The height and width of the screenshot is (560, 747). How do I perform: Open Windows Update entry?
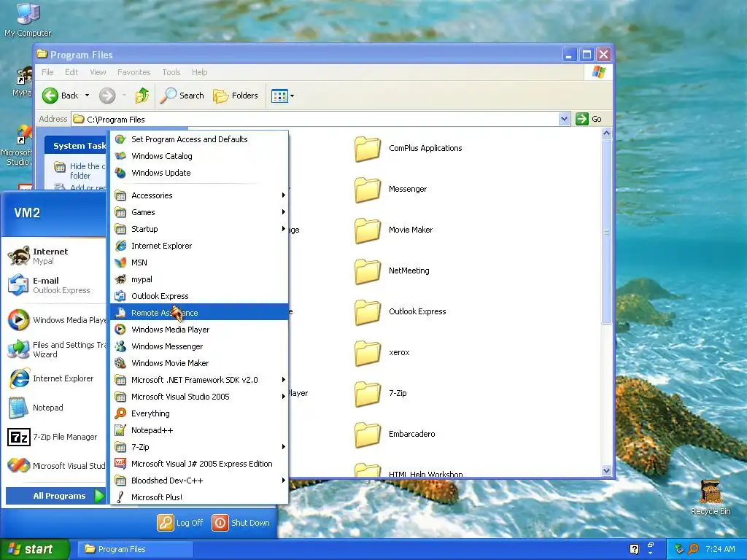pyautogui.click(x=199, y=173)
